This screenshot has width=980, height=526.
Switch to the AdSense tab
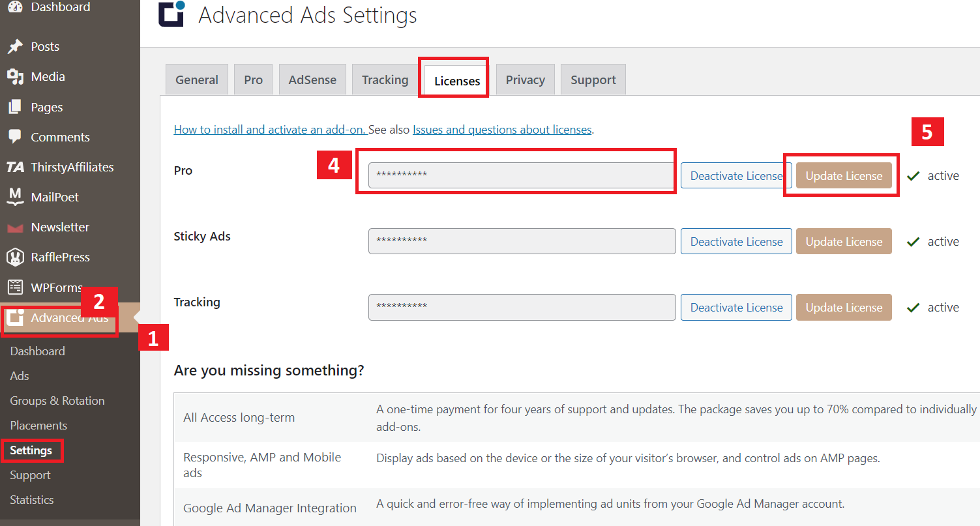312,79
